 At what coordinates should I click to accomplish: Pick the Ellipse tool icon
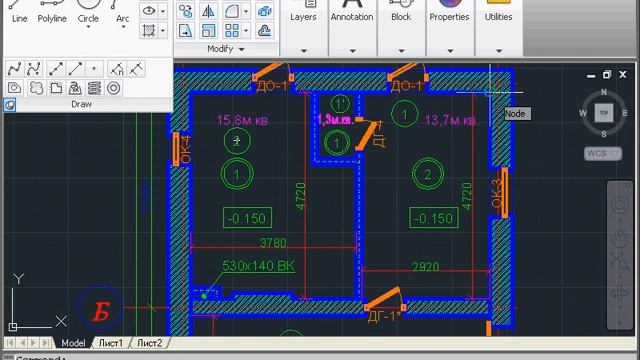[x=149, y=11]
